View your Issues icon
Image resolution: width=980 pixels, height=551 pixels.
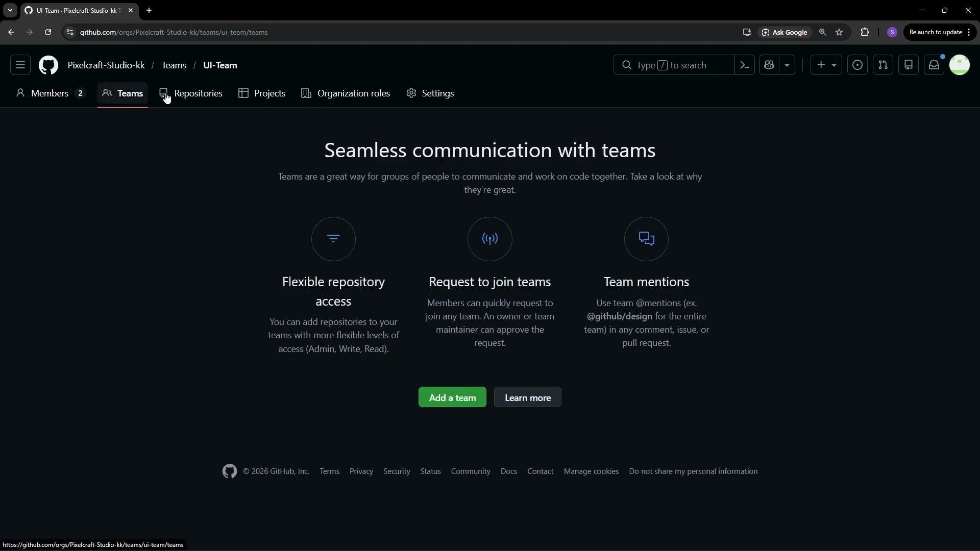[x=857, y=65]
